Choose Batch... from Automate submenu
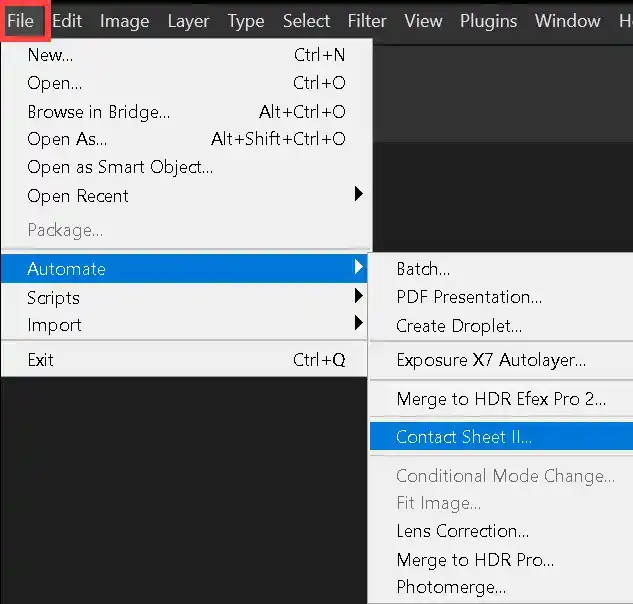 click(423, 269)
